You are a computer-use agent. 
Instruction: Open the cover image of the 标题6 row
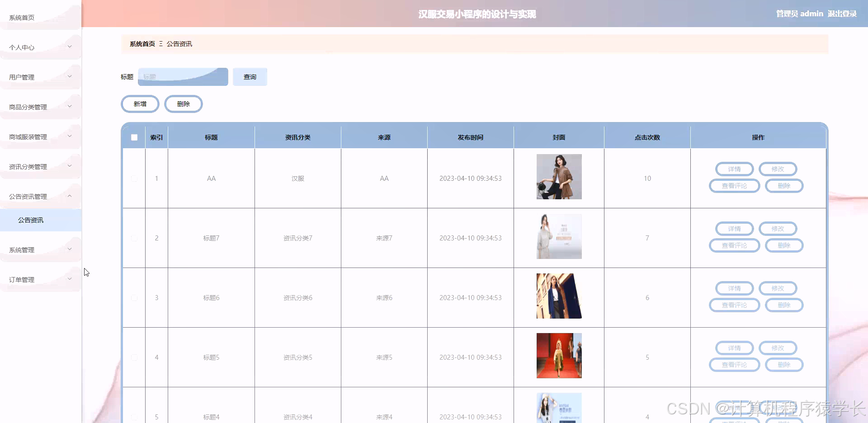coord(559,296)
